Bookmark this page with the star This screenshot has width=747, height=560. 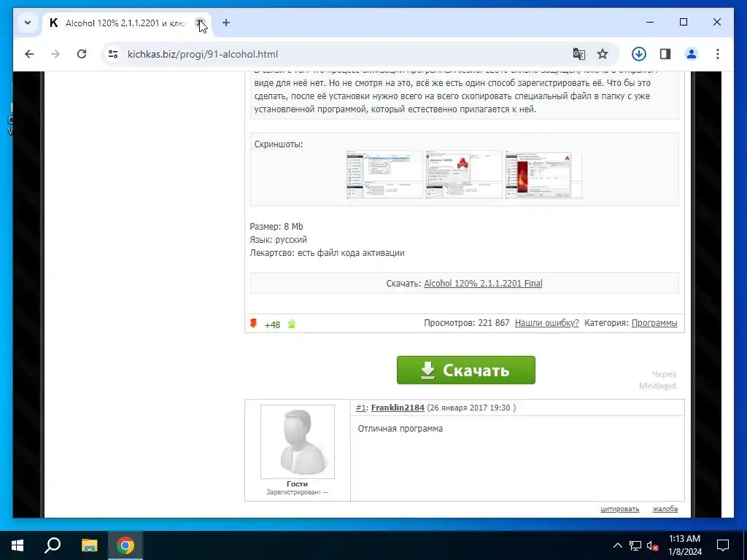click(603, 54)
